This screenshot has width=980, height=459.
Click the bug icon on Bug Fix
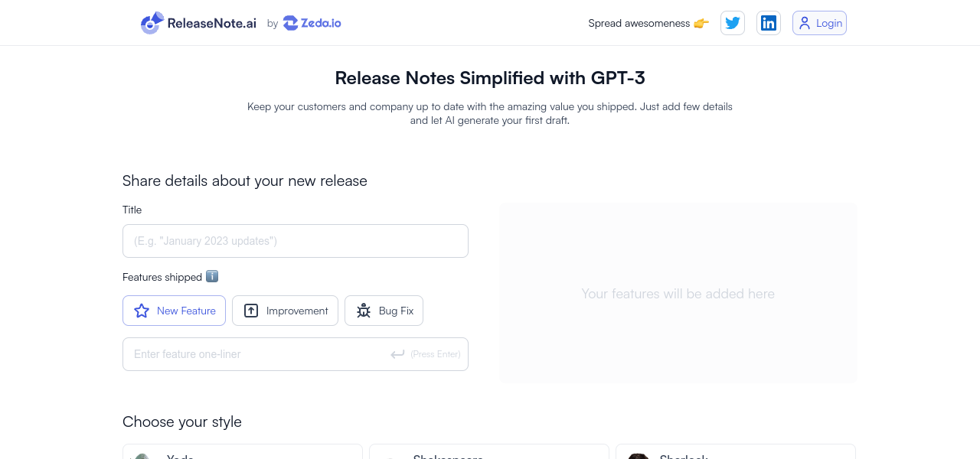[364, 311]
